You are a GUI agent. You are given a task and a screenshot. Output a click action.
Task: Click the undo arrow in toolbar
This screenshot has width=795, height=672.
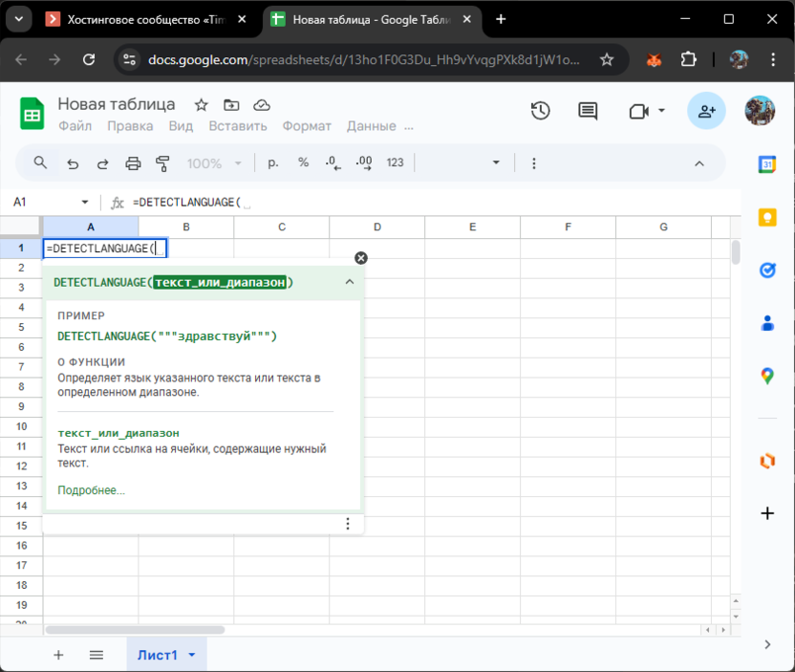coord(73,163)
